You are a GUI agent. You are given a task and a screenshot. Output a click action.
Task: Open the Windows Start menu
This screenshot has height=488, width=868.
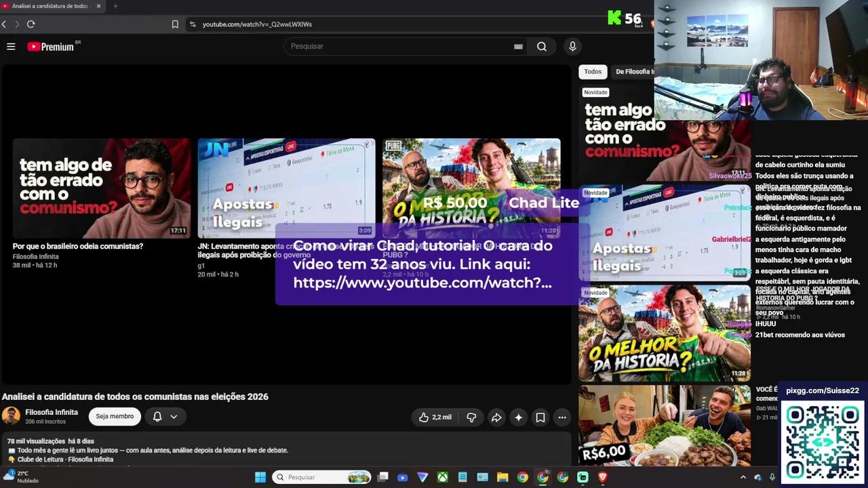pyautogui.click(x=260, y=477)
